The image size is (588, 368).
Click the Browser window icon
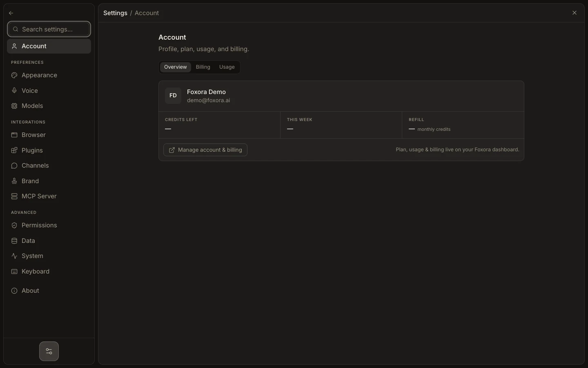(14, 135)
